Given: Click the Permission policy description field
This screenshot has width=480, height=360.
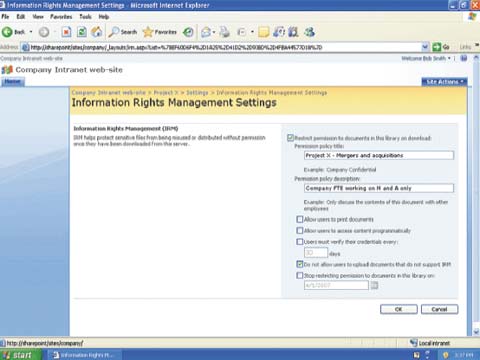Looking at the screenshot, I should pos(379,188).
